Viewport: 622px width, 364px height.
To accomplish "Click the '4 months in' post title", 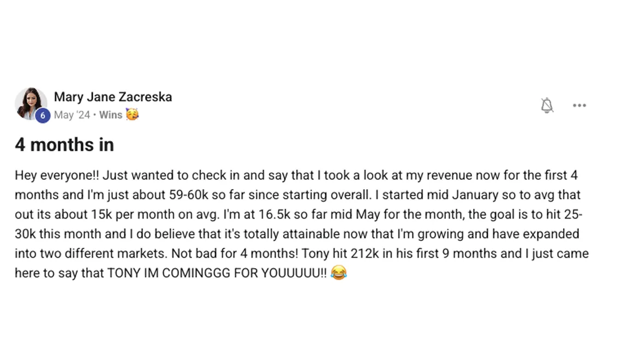I will click(x=64, y=144).
